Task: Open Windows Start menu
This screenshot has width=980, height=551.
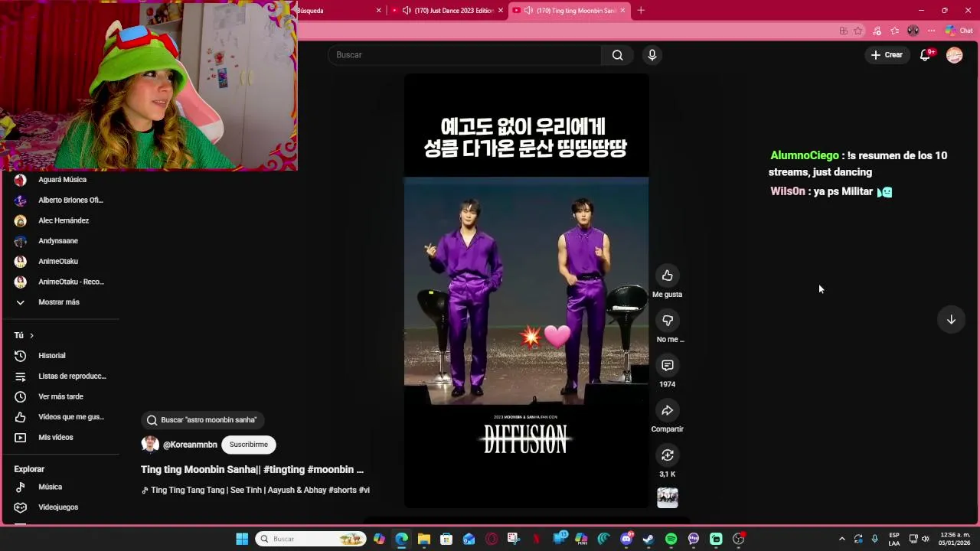Action: coord(242,539)
